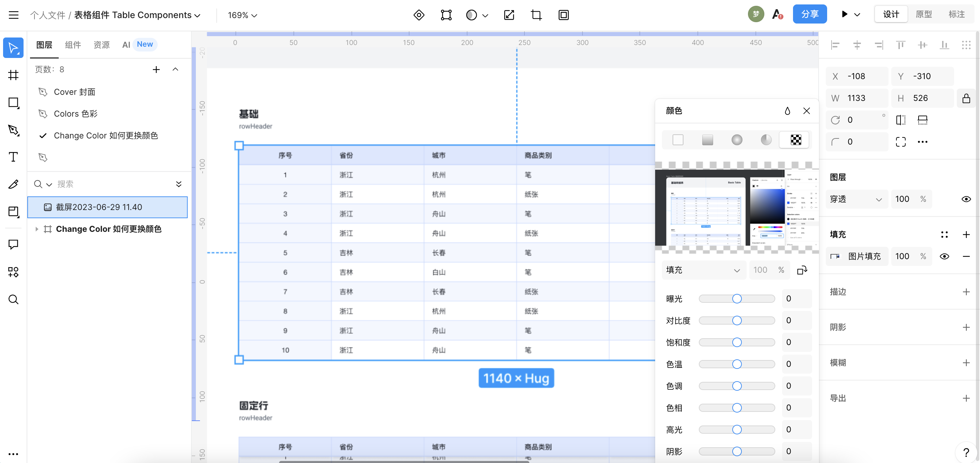Open the hamburger main menu
This screenshot has height=463, width=980.
point(14,15)
